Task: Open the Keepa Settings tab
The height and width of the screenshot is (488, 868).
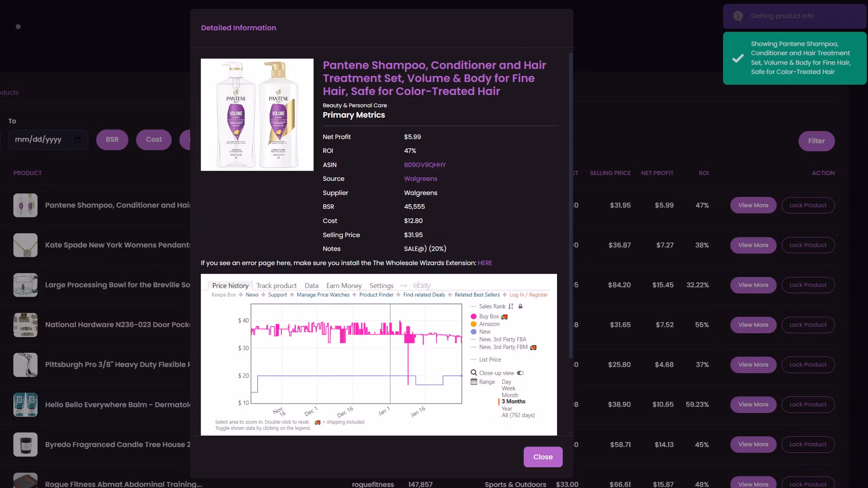Action: coord(381,285)
